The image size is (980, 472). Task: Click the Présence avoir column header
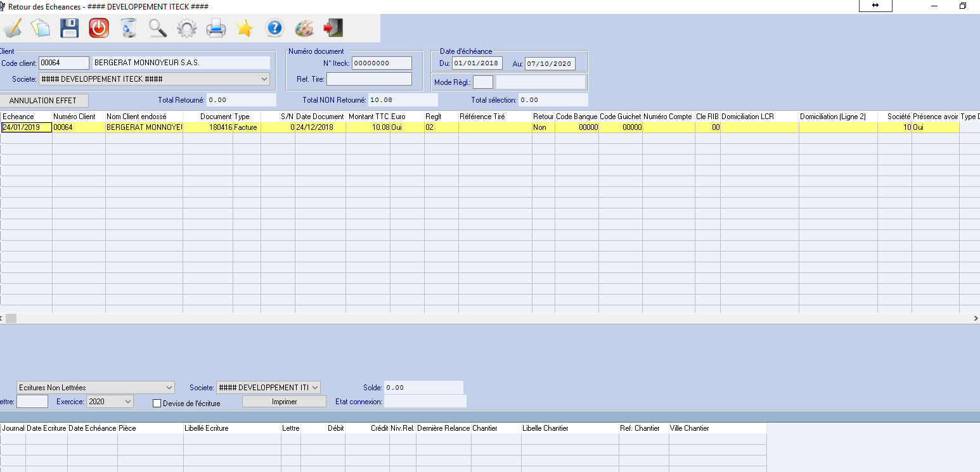[936, 117]
